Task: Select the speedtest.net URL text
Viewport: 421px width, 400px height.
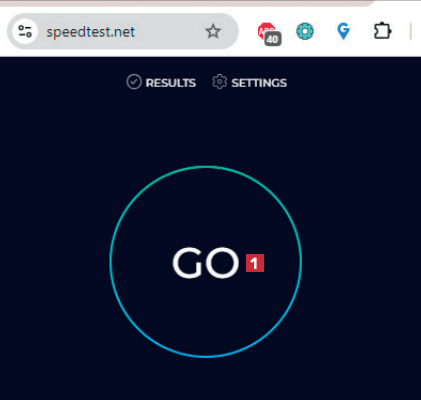Action: [x=90, y=32]
